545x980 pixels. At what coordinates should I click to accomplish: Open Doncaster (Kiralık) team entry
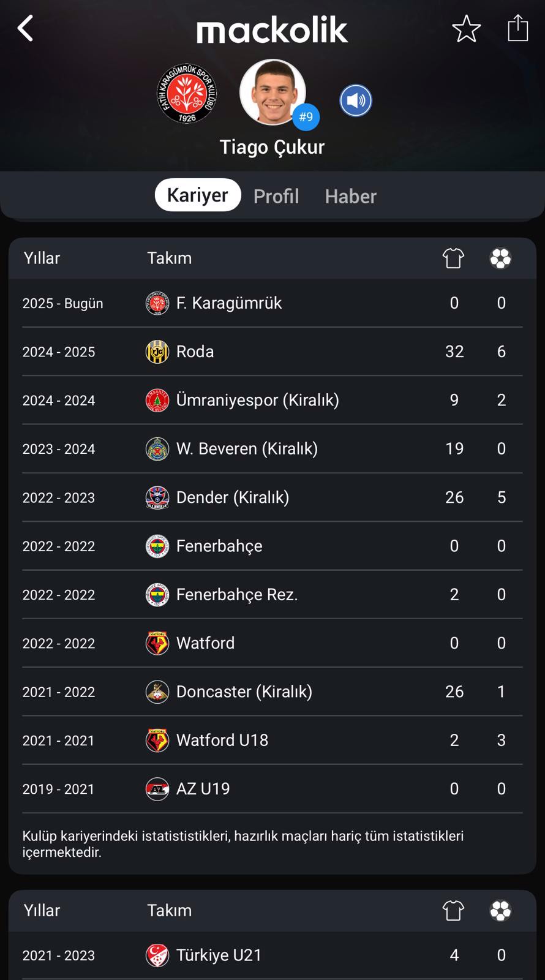[x=244, y=692]
